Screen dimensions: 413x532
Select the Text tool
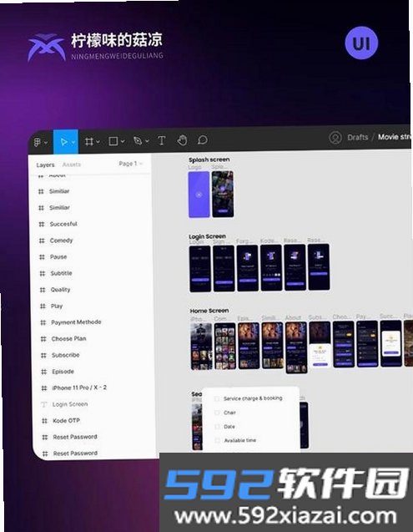click(x=162, y=140)
